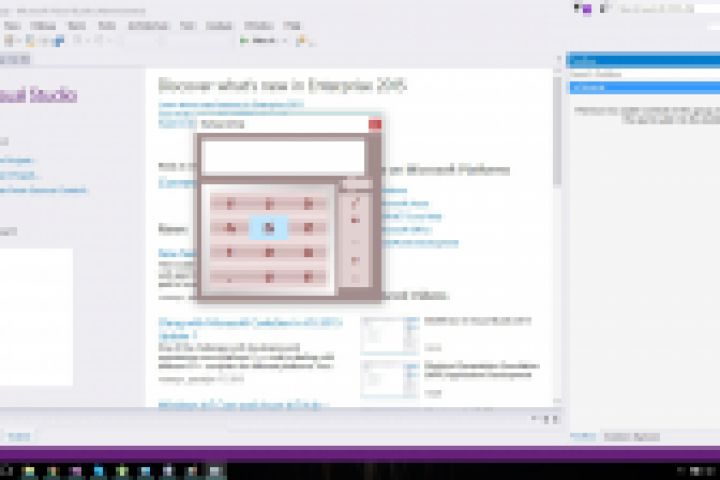Viewport: 720px width, 480px height.
Task: Open the Analyze menu
Action: pos(219,26)
